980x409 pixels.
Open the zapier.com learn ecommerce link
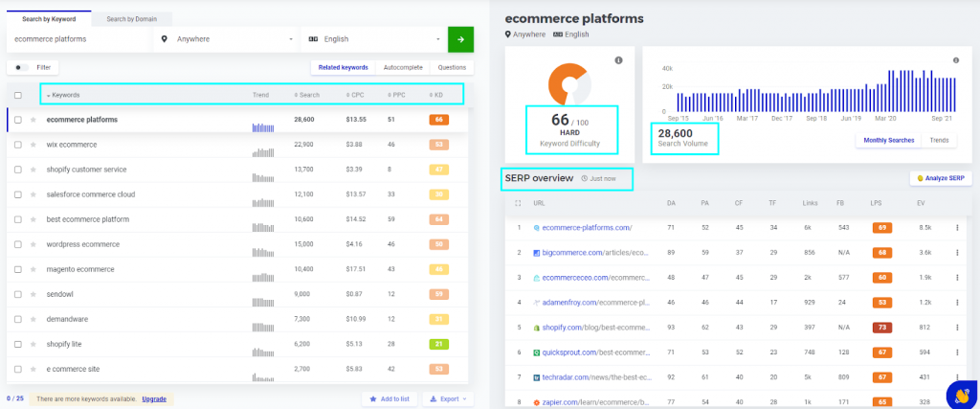point(595,402)
